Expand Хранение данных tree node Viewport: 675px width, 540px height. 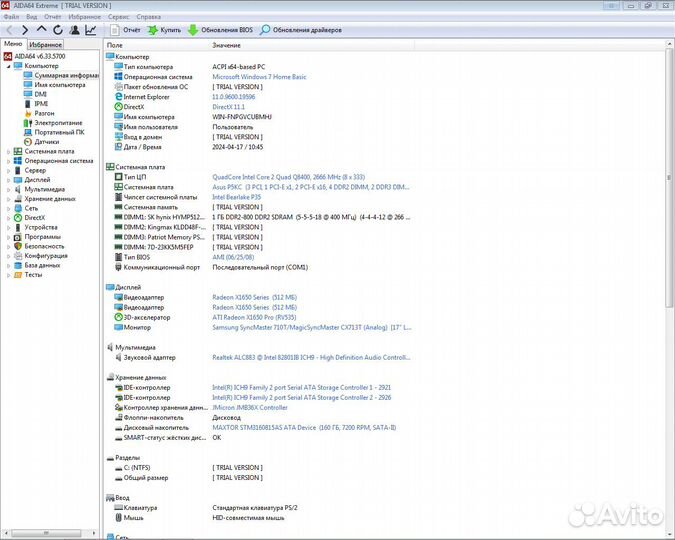(8, 199)
